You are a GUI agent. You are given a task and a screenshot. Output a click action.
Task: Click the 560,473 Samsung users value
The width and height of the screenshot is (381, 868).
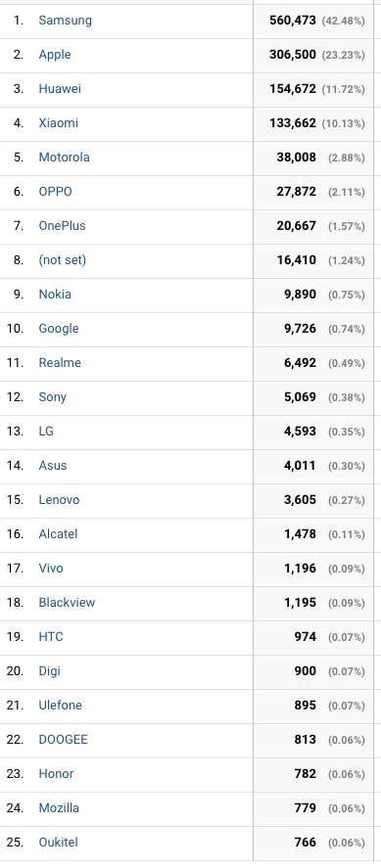coord(293,21)
